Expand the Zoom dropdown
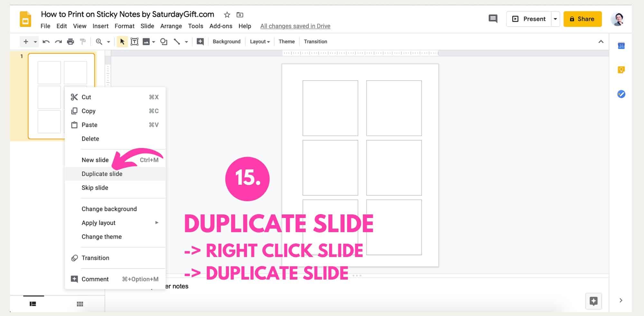This screenshot has width=644, height=316. click(x=109, y=41)
